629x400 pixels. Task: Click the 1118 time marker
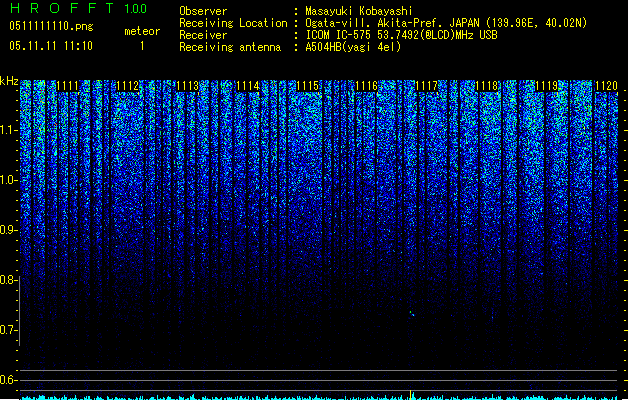click(487, 85)
